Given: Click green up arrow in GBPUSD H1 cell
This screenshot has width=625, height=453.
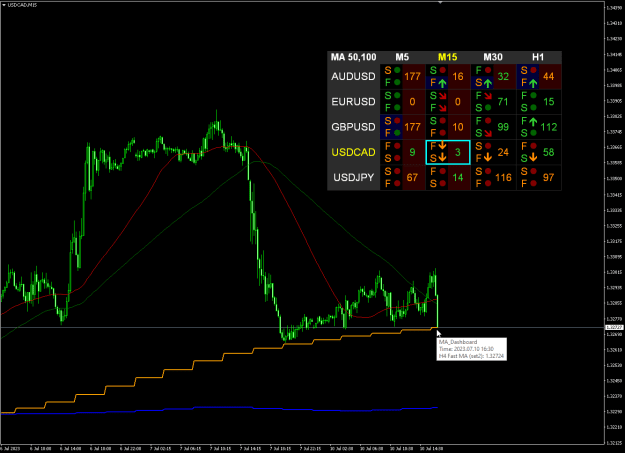Looking at the screenshot, I should point(533,121).
